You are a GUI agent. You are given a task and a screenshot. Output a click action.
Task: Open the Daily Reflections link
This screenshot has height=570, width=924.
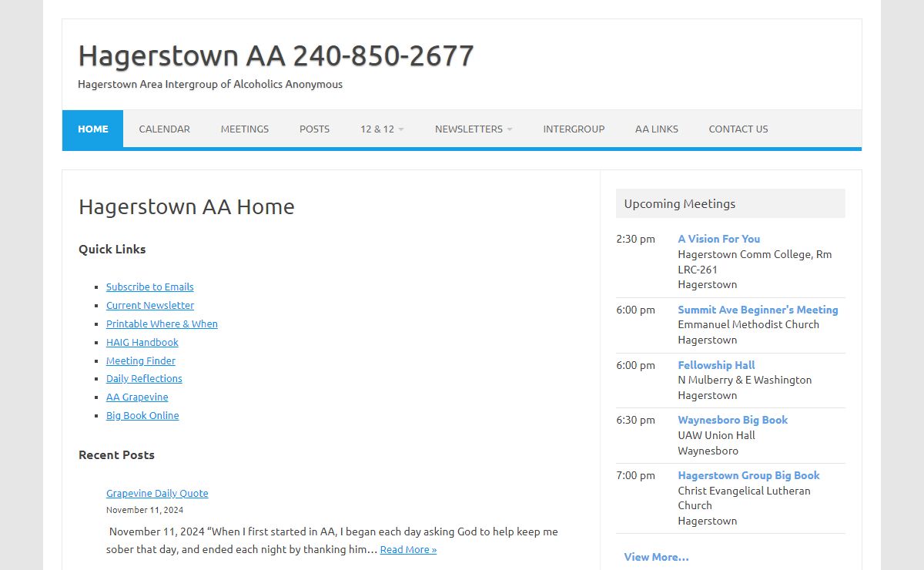tap(144, 378)
